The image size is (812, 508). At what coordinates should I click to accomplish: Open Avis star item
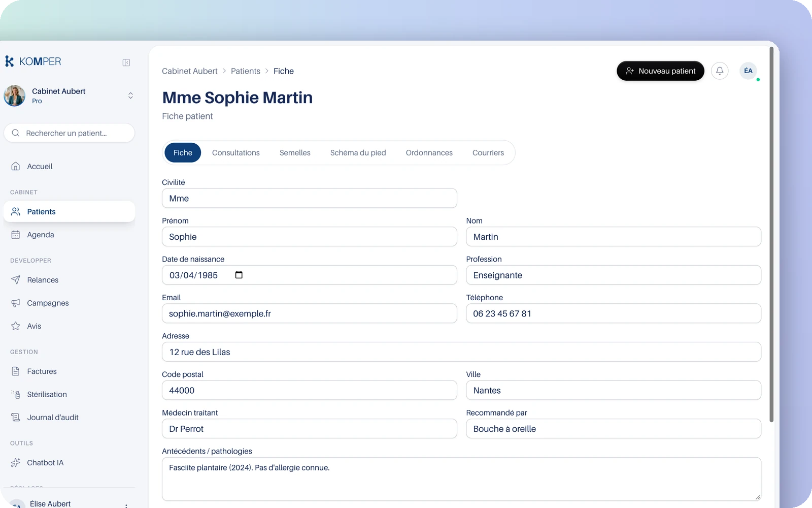coord(69,326)
